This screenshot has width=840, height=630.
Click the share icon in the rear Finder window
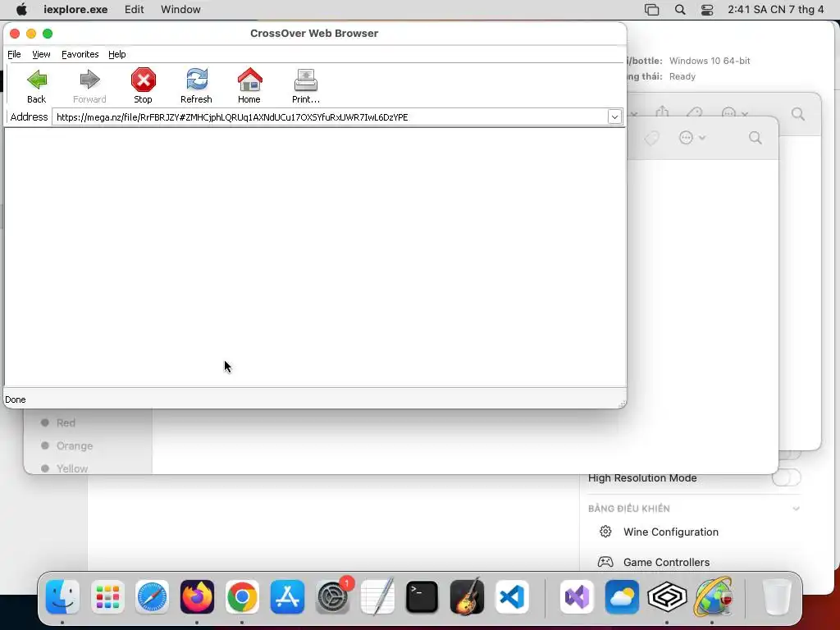pos(663,112)
